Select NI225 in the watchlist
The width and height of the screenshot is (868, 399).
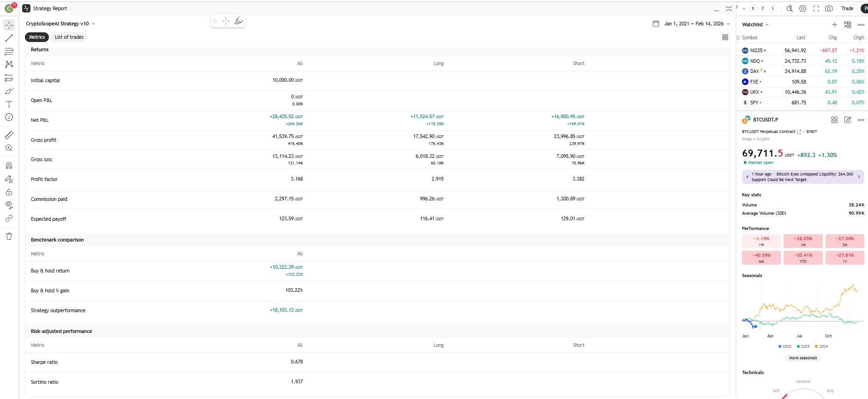tap(803, 50)
